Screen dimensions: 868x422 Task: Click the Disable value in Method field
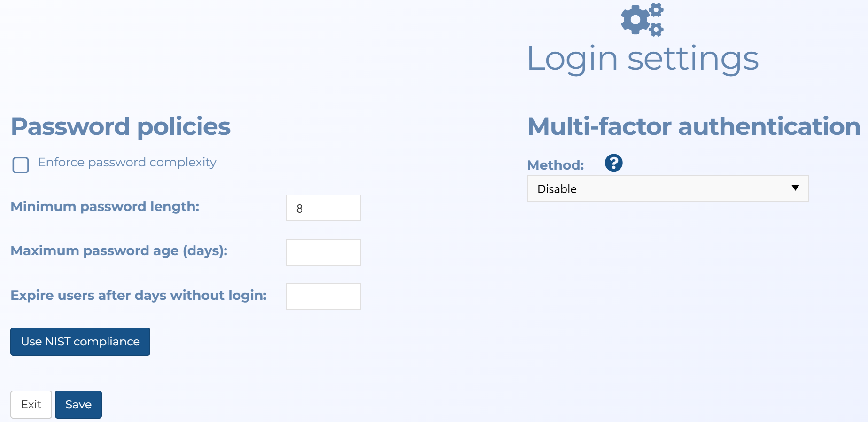[x=557, y=189]
